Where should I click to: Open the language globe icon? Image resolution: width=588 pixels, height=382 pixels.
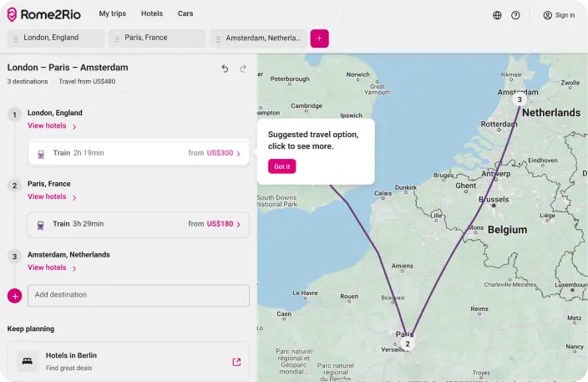tap(497, 15)
